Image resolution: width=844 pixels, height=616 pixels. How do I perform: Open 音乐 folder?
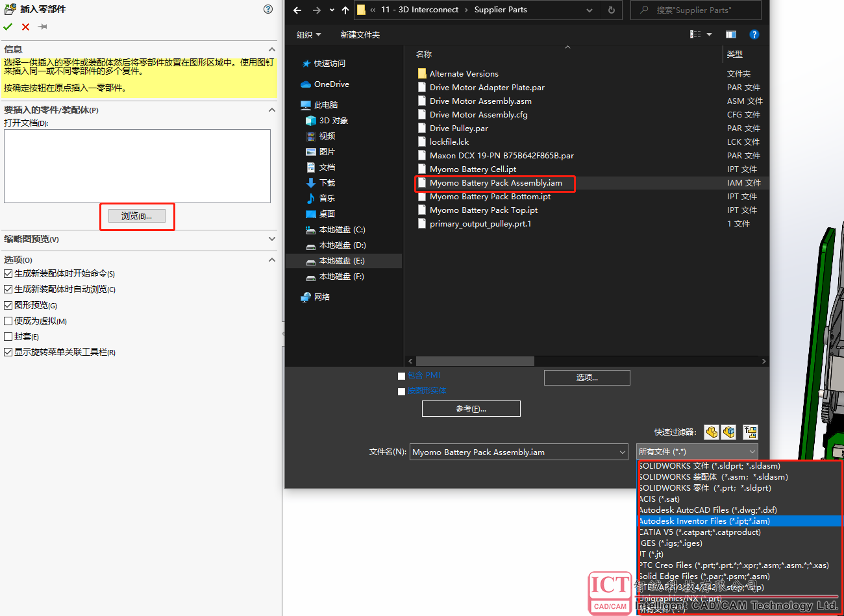coord(327,199)
